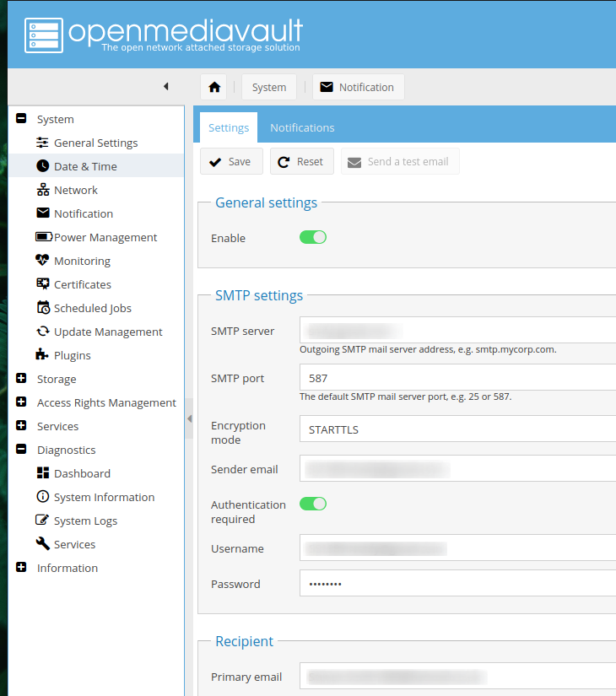Click the Dashboard tiles icon

point(43,472)
